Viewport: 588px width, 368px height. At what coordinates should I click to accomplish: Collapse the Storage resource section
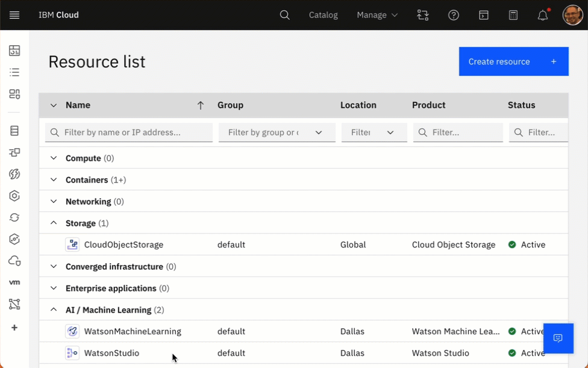pos(54,223)
